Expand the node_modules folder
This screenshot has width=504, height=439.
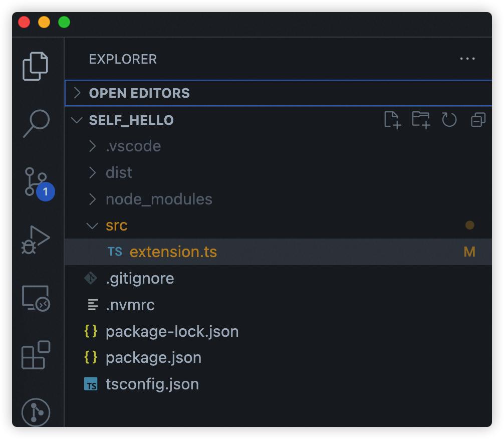pyautogui.click(x=158, y=199)
